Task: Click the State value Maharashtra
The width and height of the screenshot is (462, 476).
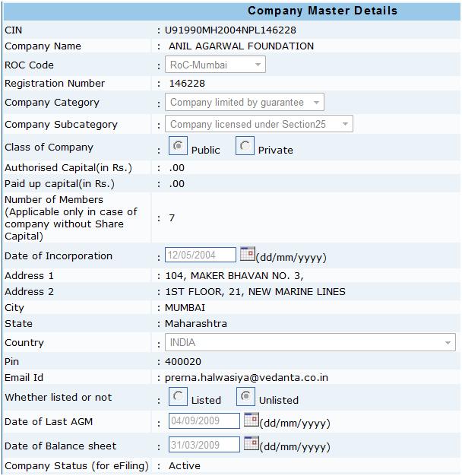Action: pos(196,324)
